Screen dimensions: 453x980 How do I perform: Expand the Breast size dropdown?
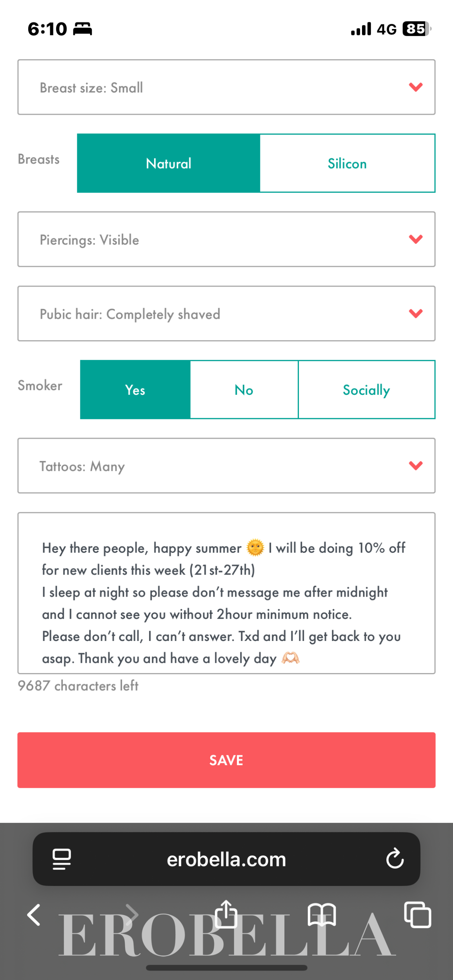[226, 87]
